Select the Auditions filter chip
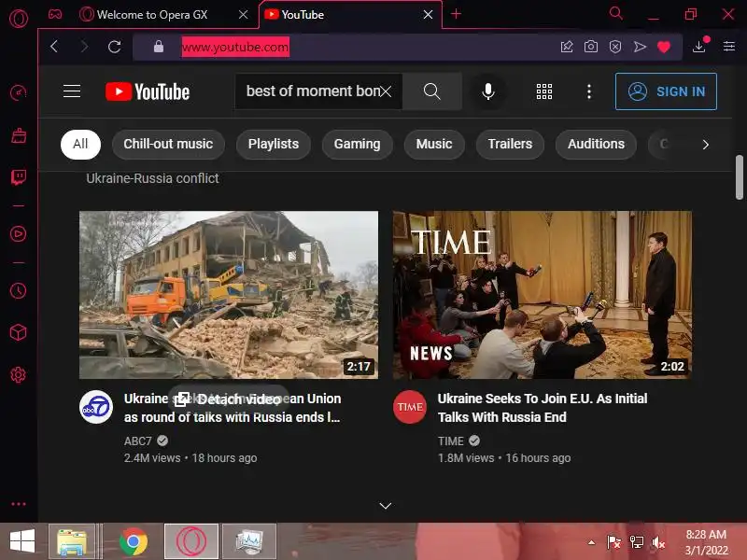Image resolution: width=747 pixels, height=560 pixels. click(596, 144)
